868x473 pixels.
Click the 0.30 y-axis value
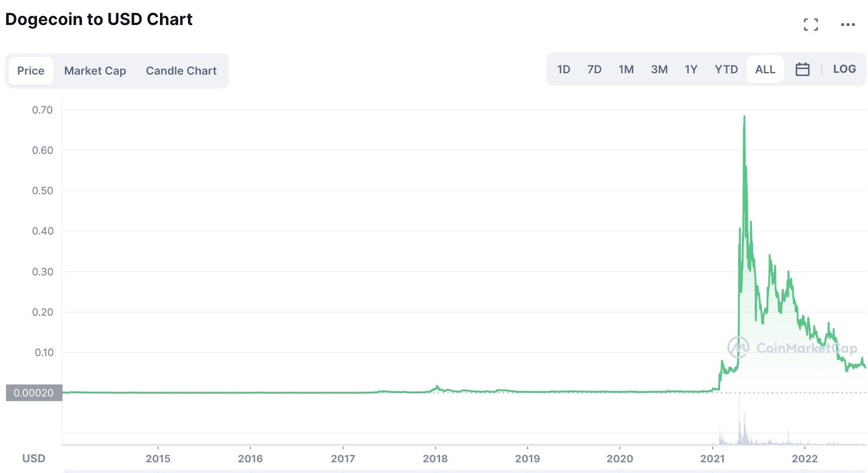42,272
